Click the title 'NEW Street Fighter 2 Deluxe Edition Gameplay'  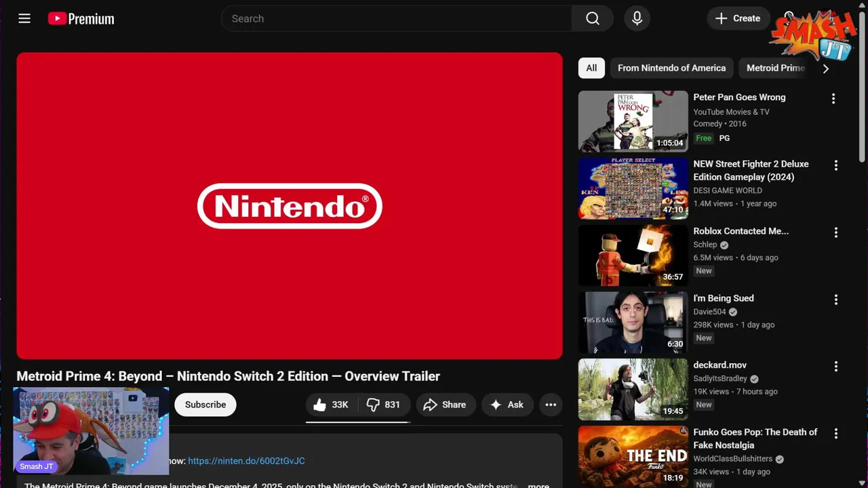click(x=751, y=170)
